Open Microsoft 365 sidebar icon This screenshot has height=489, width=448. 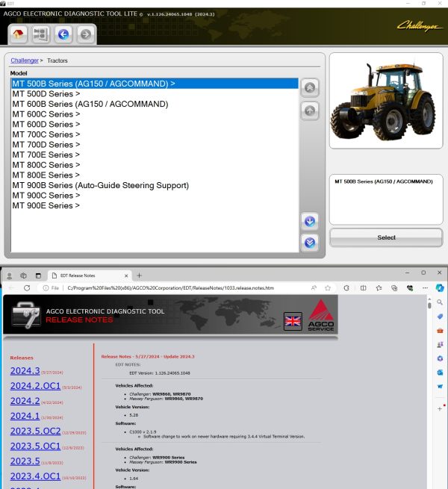(440, 358)
